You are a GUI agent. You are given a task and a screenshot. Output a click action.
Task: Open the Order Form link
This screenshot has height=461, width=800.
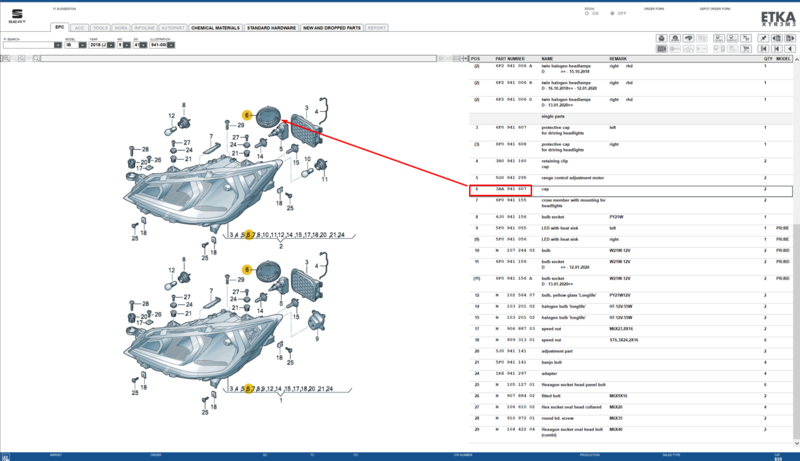pos(654,9)
